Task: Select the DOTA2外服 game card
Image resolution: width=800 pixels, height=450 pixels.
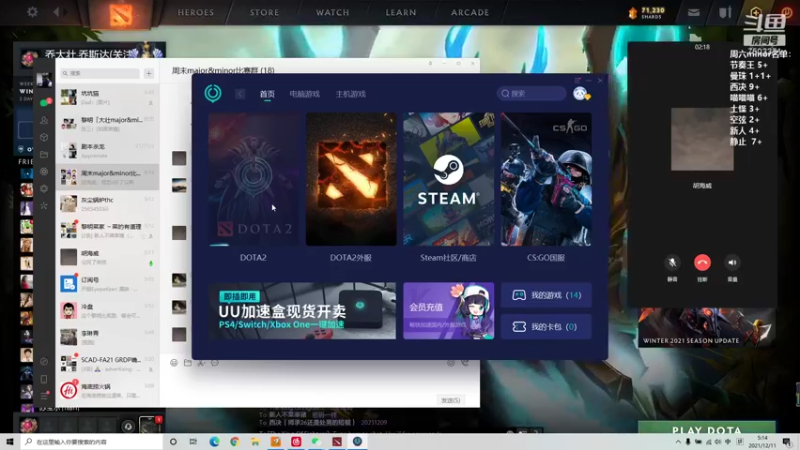Action: coord(351,179)
